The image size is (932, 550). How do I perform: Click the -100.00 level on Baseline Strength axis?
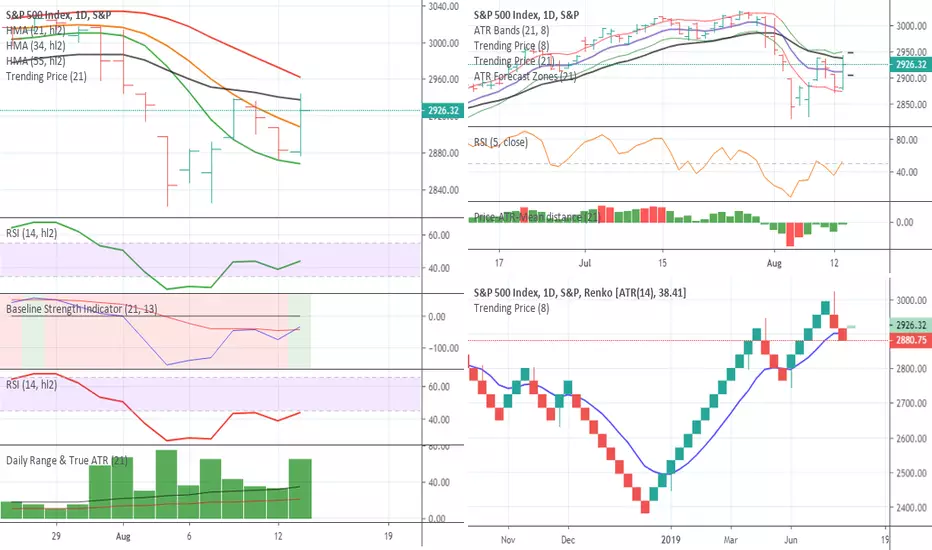pos(443,348)
